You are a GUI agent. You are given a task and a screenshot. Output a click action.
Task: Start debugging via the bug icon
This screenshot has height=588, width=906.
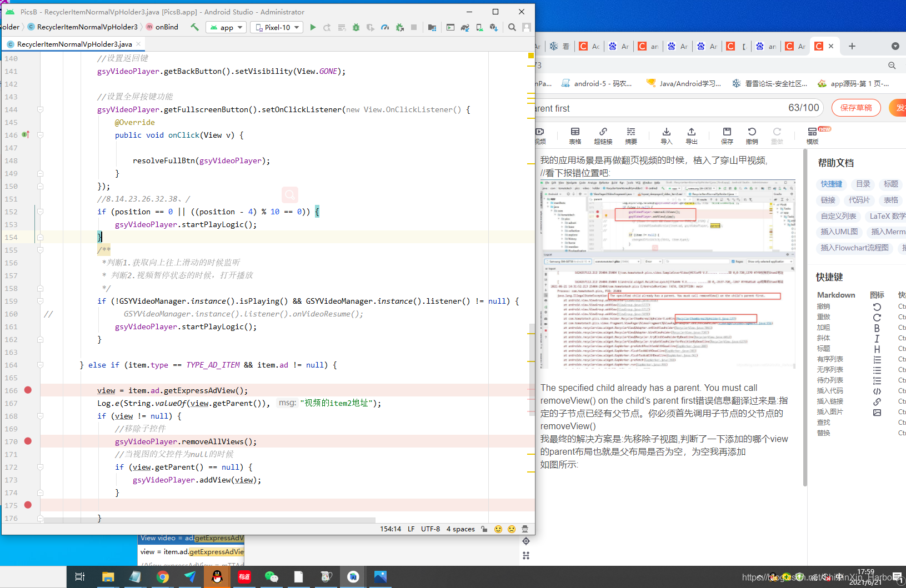tap(356, 27)
